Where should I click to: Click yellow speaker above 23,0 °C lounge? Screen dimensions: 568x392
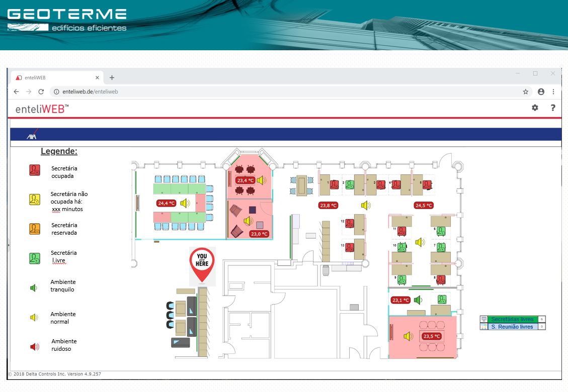pyautogui.click(x=248, y=221)
